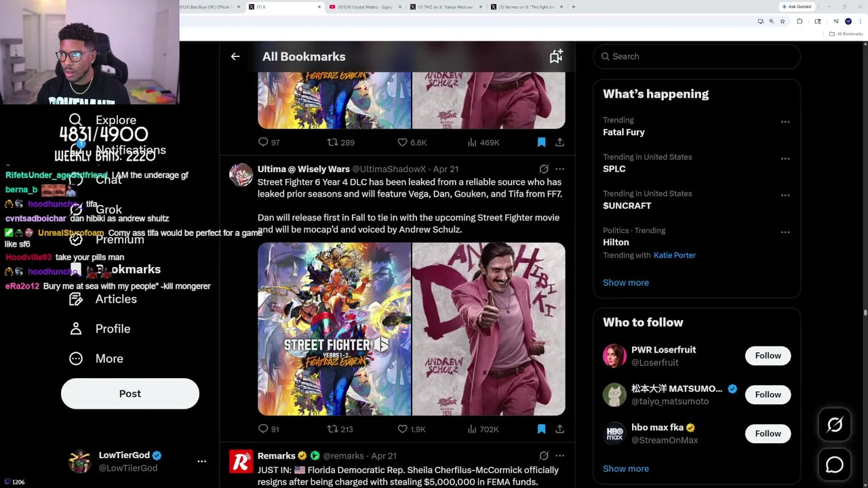This screenshot has height=488, width=868.
Task: Repost the post with 289 reposts
Action: 340,142
